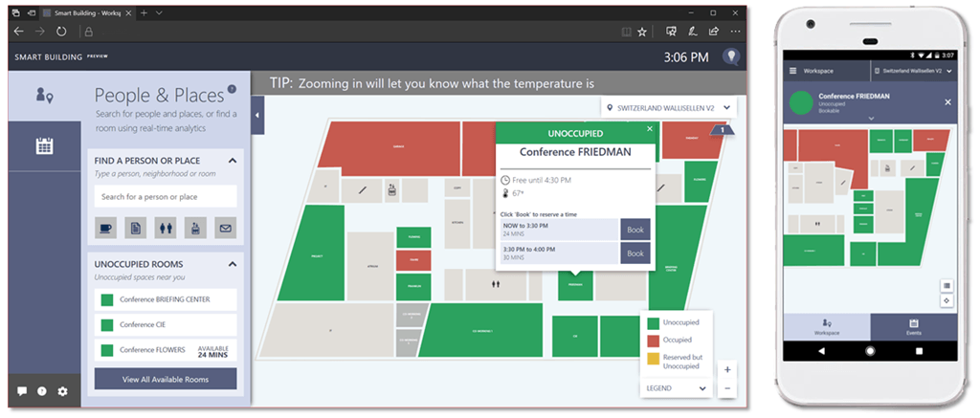This screenshot has height=418, width=980.
Task: Collapse the Find a Person or Place section
Action: click(233, 161)
